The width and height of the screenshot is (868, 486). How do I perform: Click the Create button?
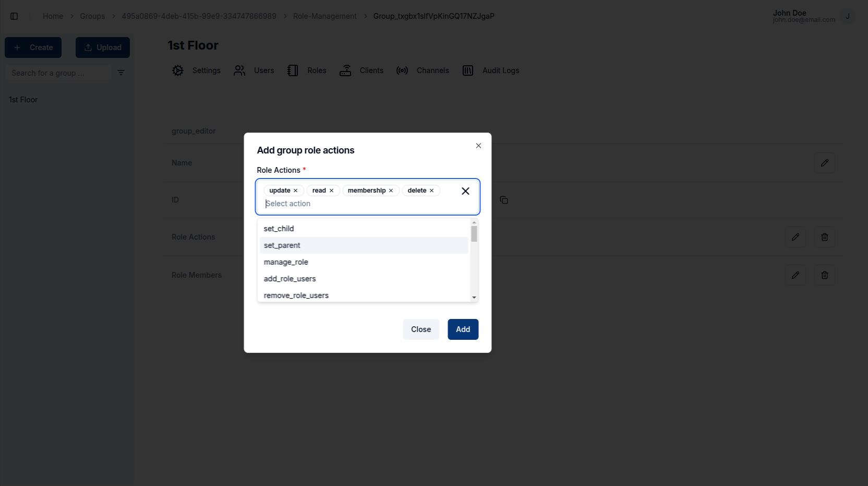pyautogui.click(x=33, y=48)
